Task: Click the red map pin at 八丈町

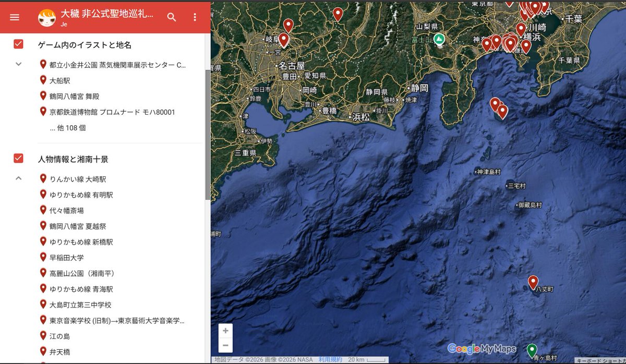Action: point(533,283)
